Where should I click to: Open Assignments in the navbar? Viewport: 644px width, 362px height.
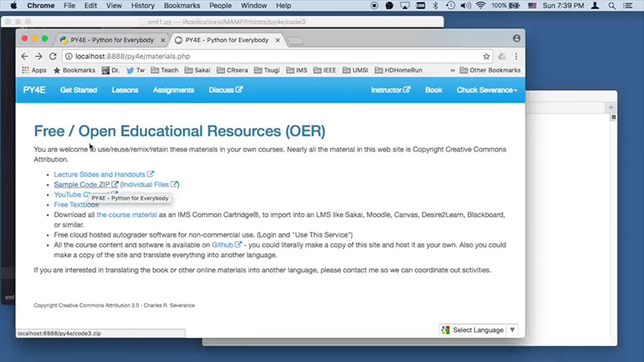(x=173, y=90)
